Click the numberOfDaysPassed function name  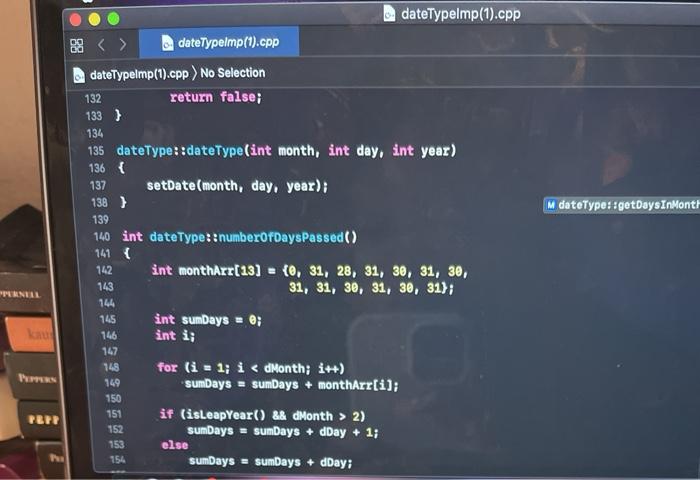point(281,237)
